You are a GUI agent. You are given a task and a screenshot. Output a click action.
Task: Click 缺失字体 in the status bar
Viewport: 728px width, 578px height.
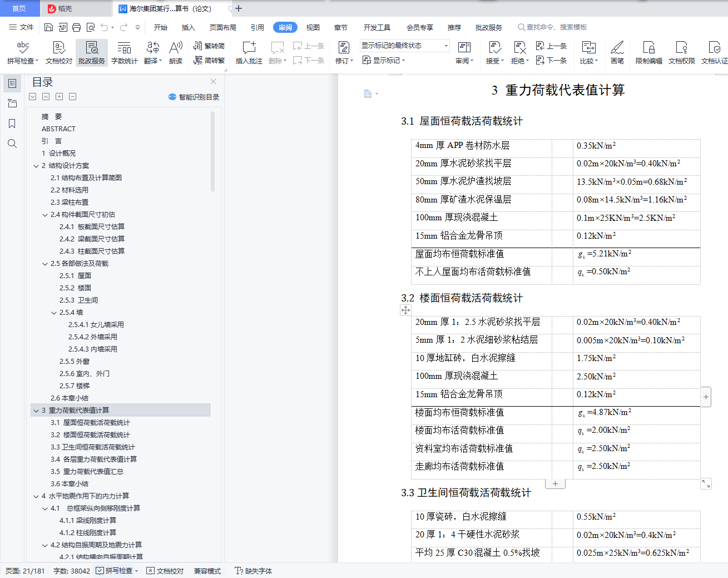click(x=254, y=571)
